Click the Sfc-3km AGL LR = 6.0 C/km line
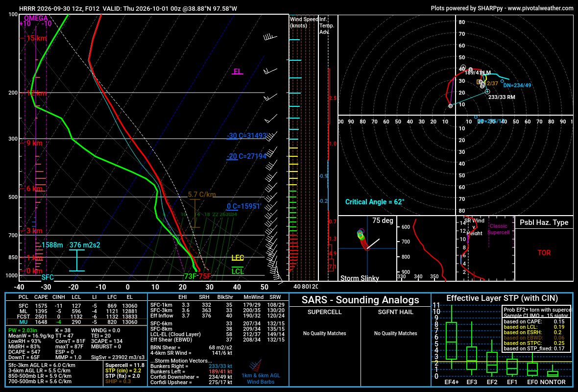578x392 pixels. click(42, 366)
